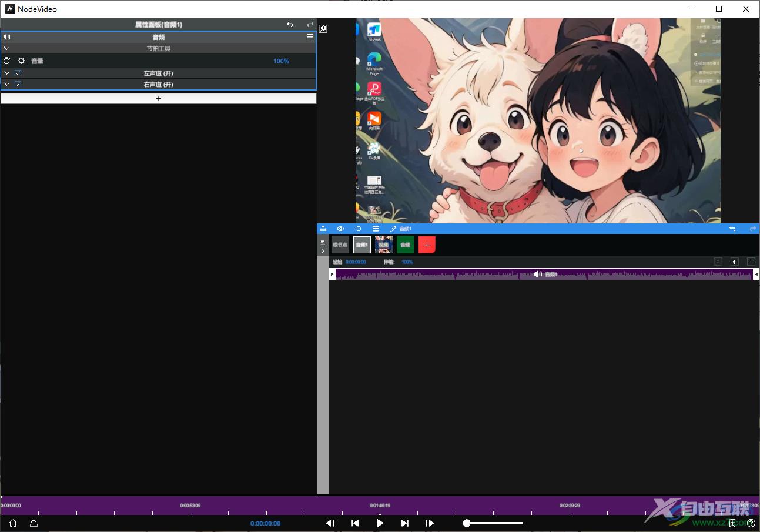This screenshot has height=532, width=760.
Task: Click the 音量 value 100%
Action: click(281, 61)
